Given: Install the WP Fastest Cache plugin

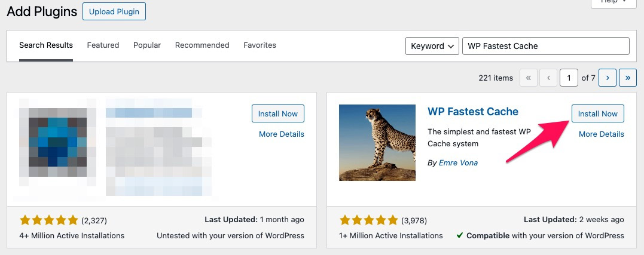Looking at the screenshot, I should click(x=597, y=113).
